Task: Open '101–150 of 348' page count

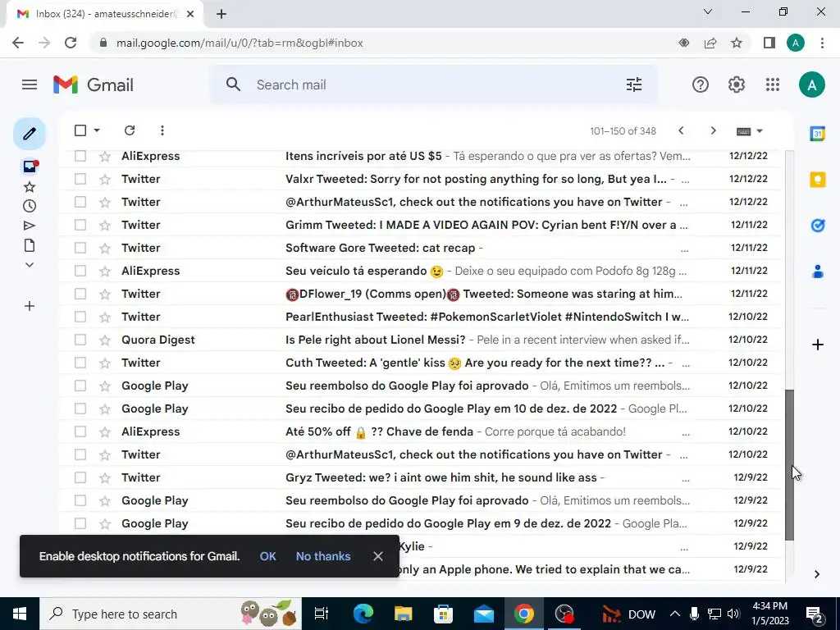Action: (x=623, y=131)
